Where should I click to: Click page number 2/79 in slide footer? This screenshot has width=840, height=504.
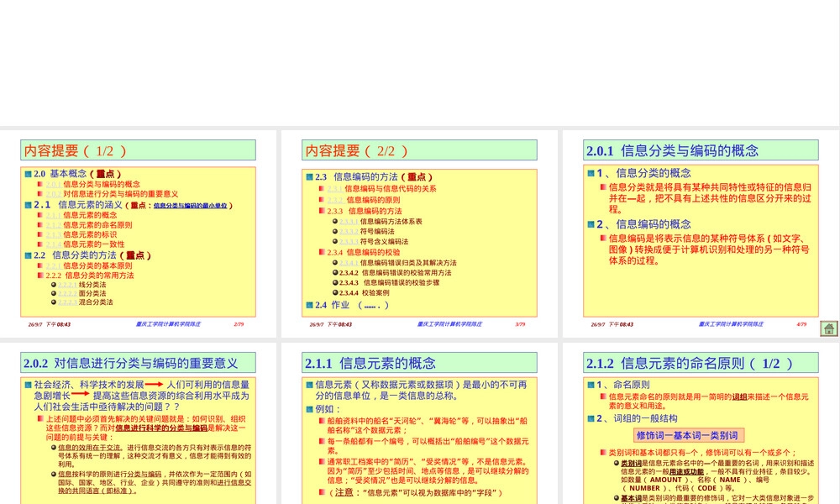click(x=239, y=324)
